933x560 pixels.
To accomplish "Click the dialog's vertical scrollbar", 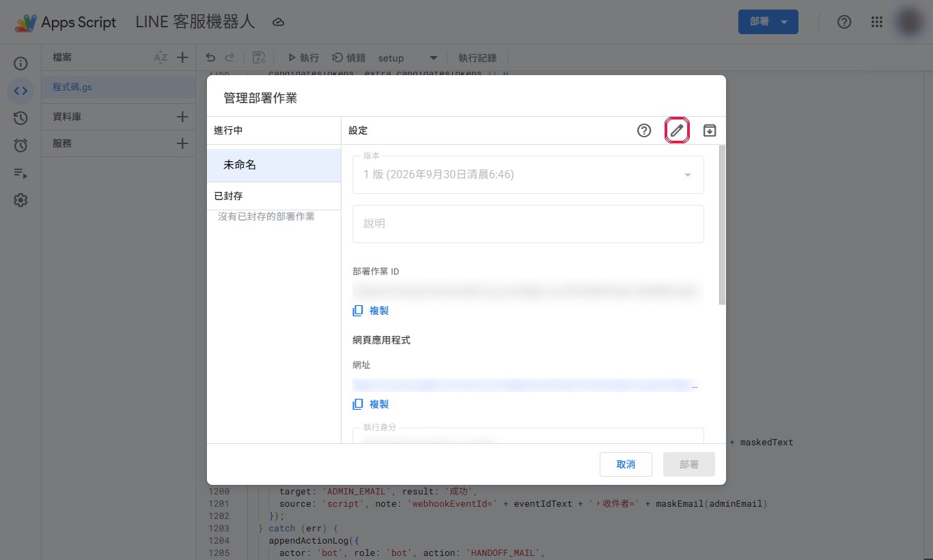I will 722,225.
